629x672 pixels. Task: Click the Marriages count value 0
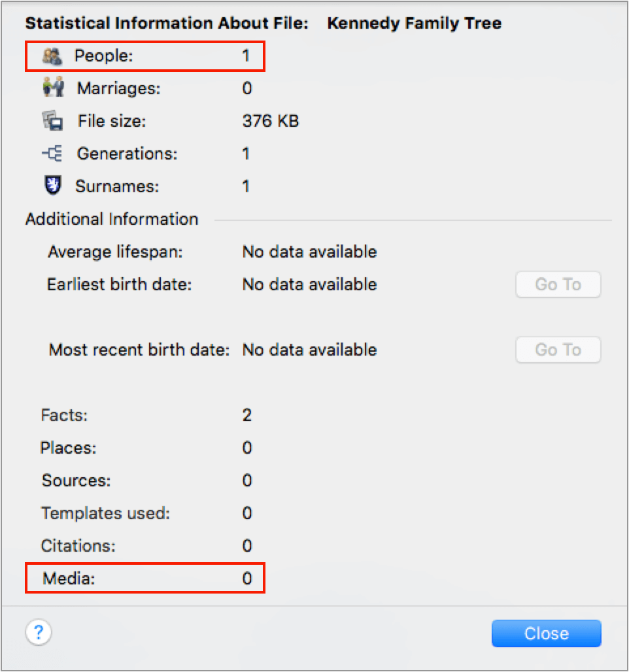pos(246,88)
